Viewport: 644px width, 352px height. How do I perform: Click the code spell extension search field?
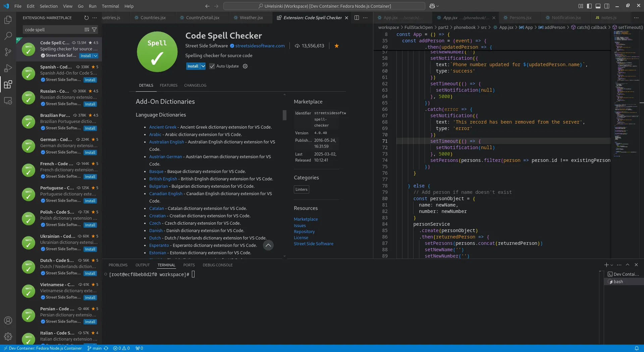pyautogui.click(x=54, y=30)
